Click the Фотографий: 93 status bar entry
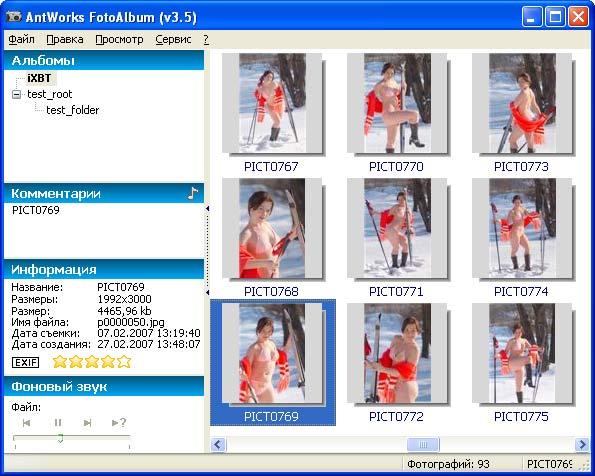Screen dimensions: 595x476 [448, 464]
